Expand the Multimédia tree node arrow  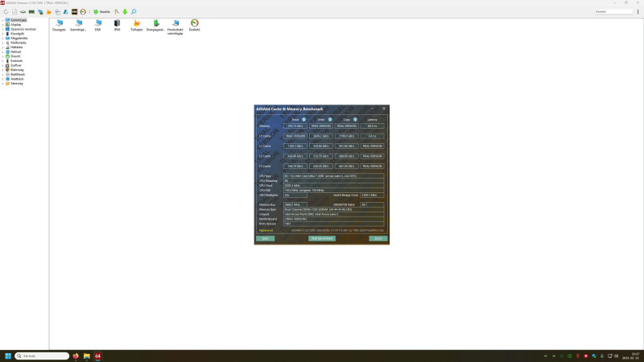click(x=2, y=43)
